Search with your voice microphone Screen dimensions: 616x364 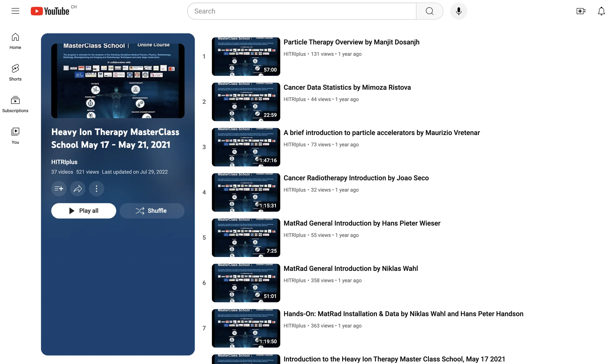[458, 11]
